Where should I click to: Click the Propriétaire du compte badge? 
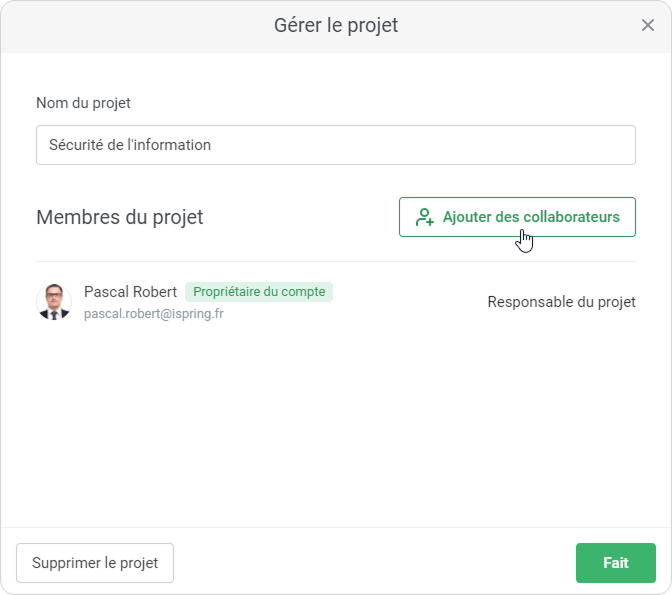coord(259,292)
